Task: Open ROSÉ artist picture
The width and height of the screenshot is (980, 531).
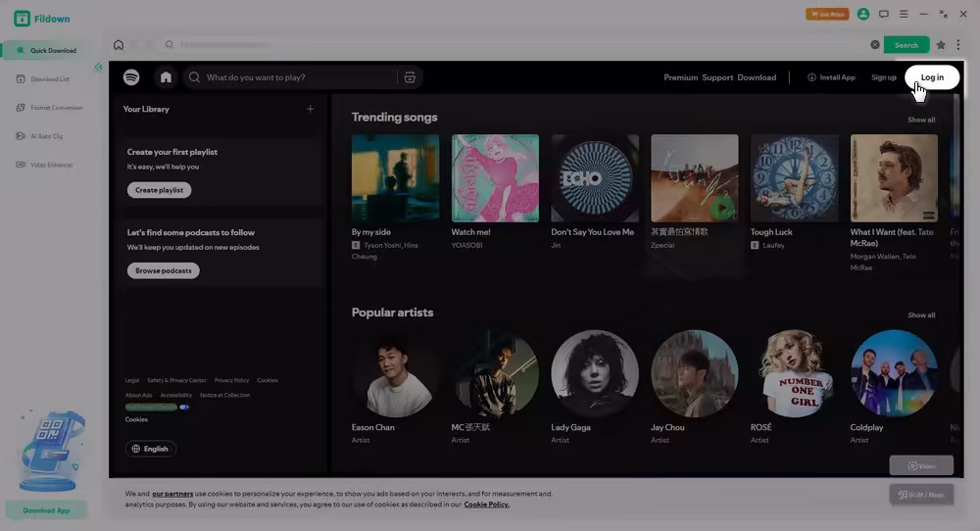Action: pyautogui.click(x=795, y=373)
